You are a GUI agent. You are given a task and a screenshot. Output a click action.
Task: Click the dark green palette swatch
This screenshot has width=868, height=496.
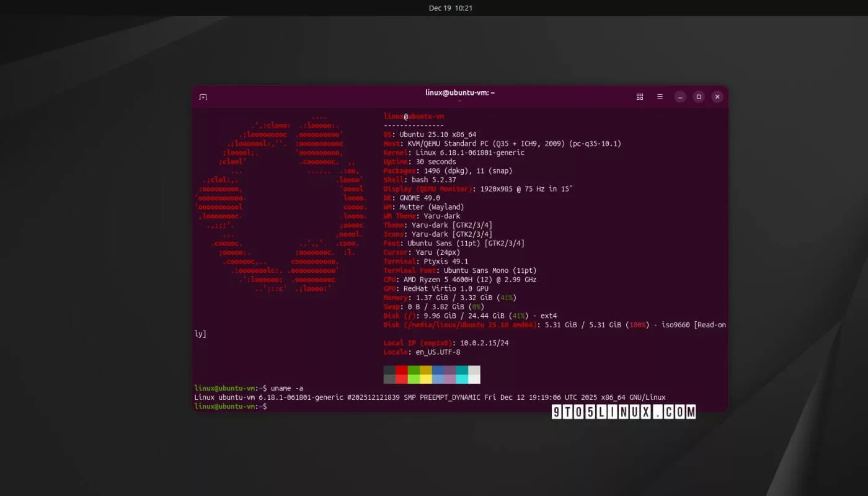click(x=414, y=370)
